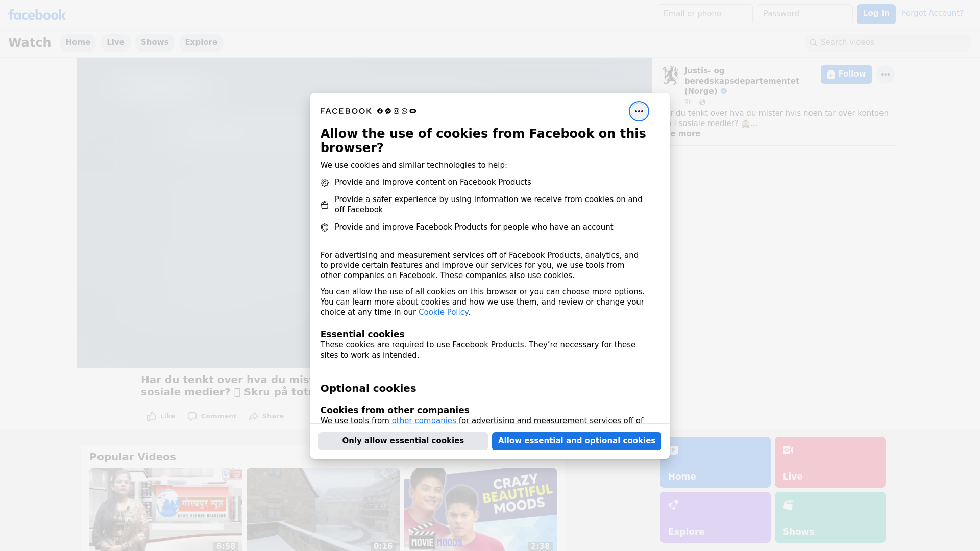Click the Log In button
This screenshot has height=551, width=980.
click(876, 14)
